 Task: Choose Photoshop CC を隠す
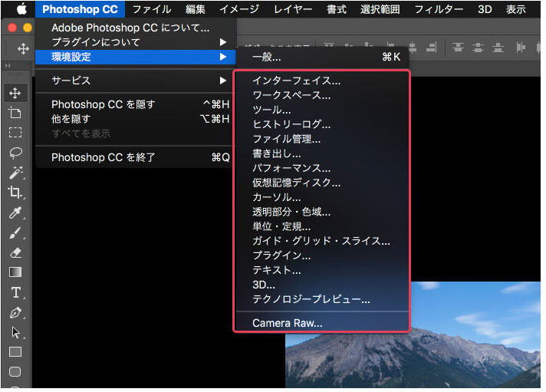[136, 104]
